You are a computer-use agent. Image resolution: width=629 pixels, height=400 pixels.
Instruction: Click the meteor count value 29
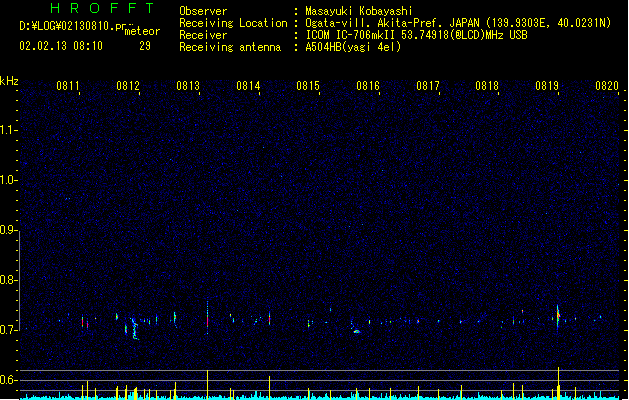145,46
